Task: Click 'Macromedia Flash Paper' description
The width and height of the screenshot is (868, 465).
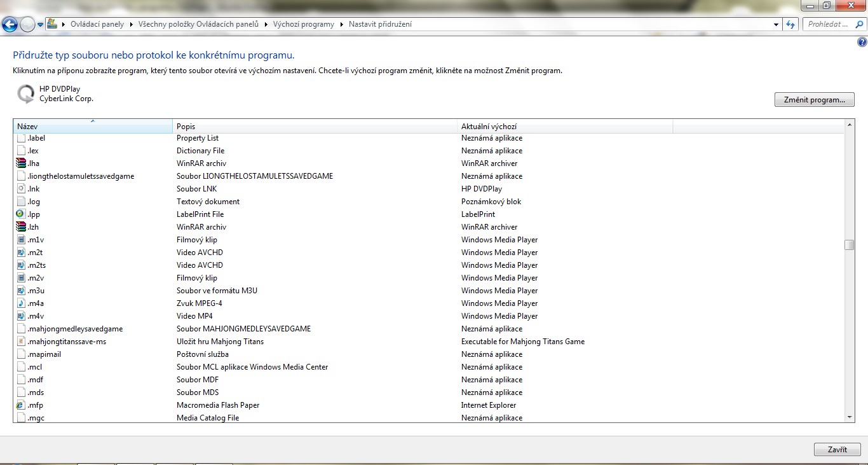Action: point(218,405)
